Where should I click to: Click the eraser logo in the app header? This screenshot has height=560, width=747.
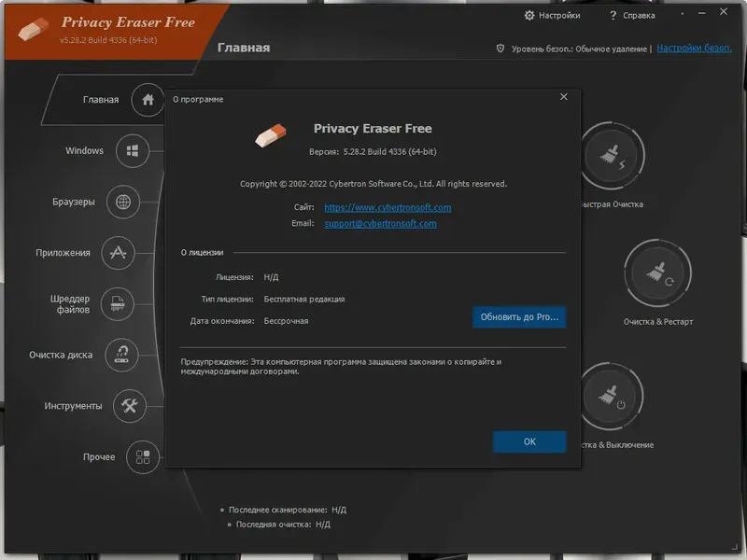(34, 29)
